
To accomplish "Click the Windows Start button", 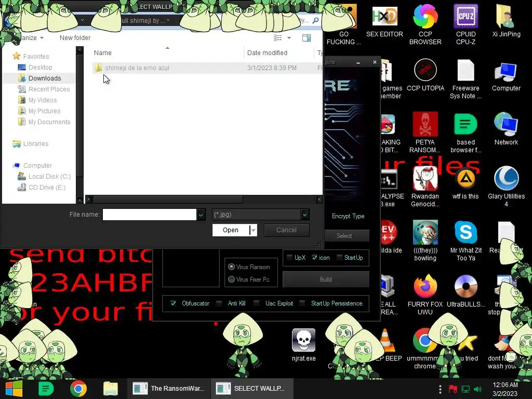I will pos(14,389).
